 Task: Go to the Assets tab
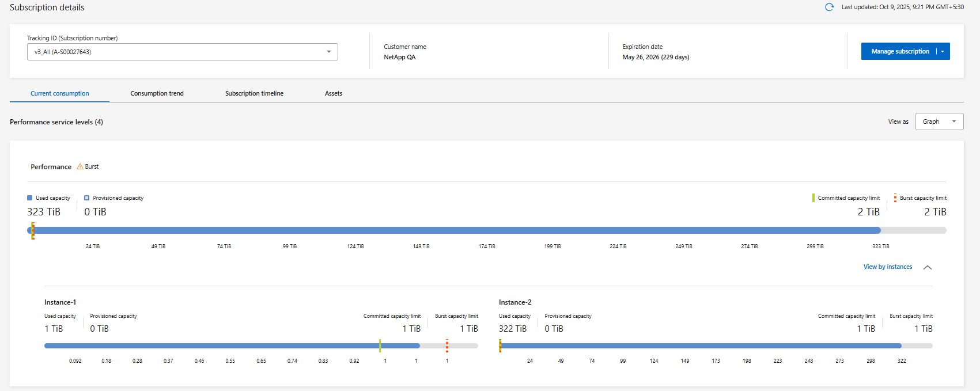334,93
